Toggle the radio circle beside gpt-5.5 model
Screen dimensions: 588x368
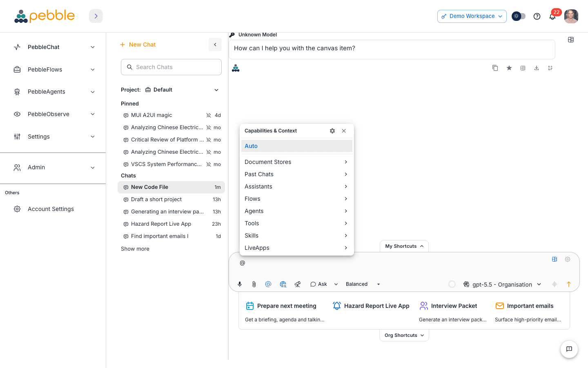coord(452,284)
